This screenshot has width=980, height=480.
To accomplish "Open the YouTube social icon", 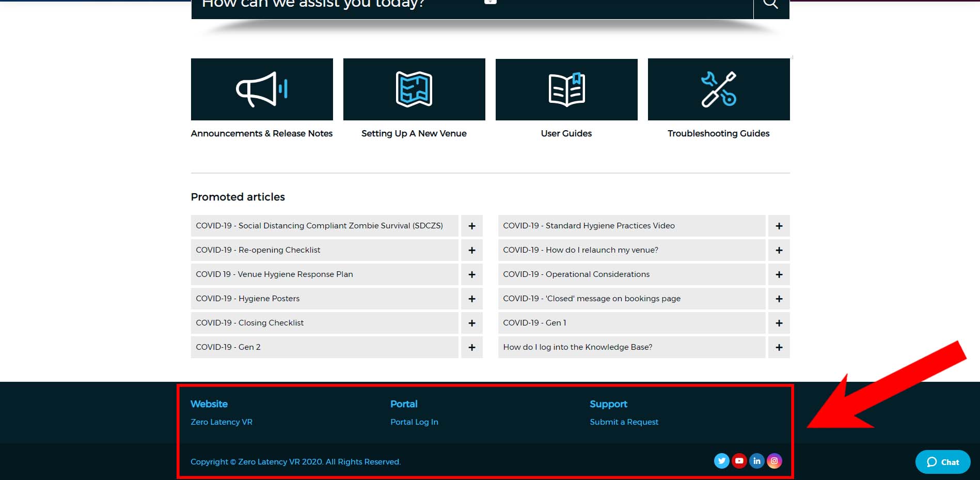I will coord(739,461).
